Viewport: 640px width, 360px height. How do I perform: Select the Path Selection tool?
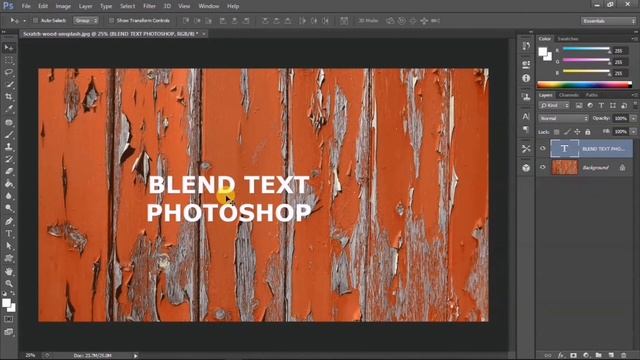pos(9,246)
